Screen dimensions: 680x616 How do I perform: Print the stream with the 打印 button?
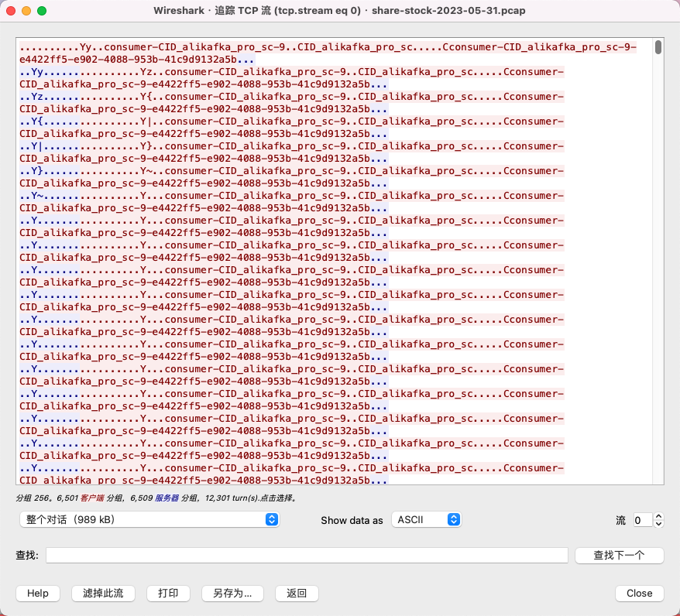point(168,594)
